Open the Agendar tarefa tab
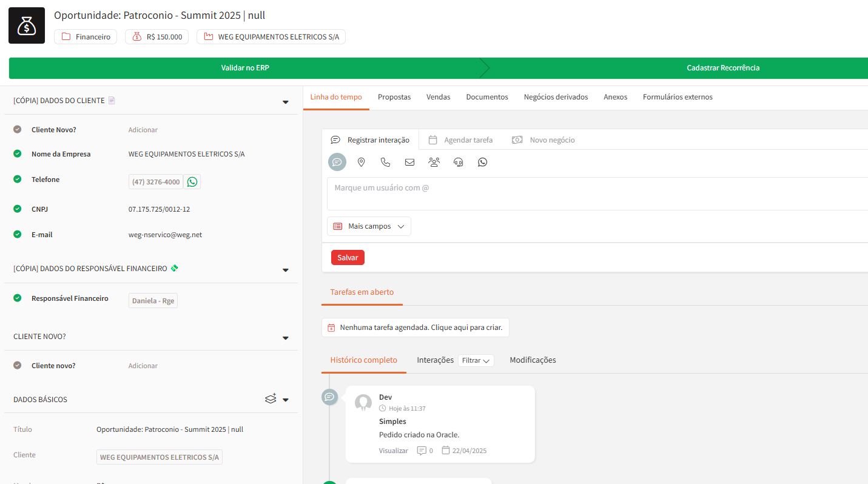Viewport: 868px width, 484px height. pyautogui.click(x=461, y=140)
